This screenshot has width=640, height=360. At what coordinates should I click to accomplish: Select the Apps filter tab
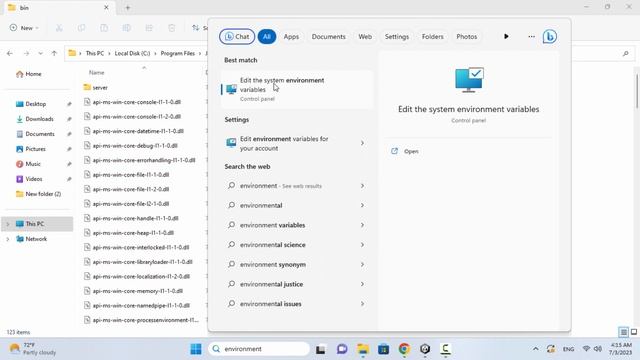pyautogui.click(x=291, y=37)
